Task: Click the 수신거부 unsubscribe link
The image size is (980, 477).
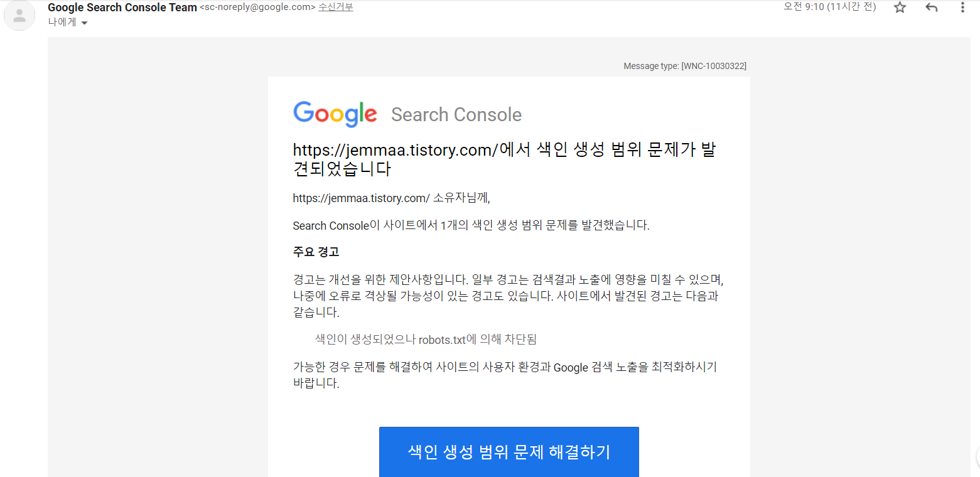Action: (336, 8)
